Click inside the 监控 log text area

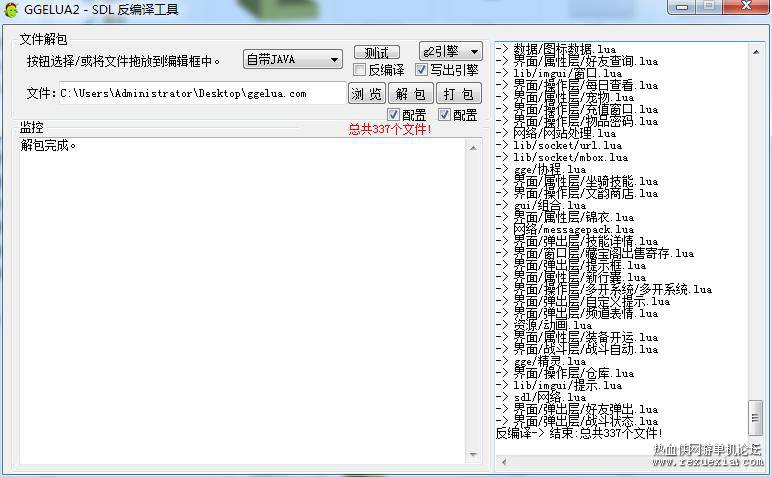coord(241,300)
